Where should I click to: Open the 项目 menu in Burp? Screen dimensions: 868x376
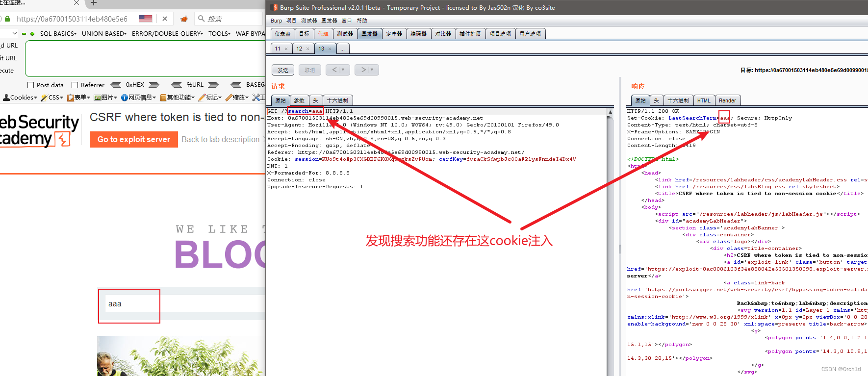click(x=291, y=21)
